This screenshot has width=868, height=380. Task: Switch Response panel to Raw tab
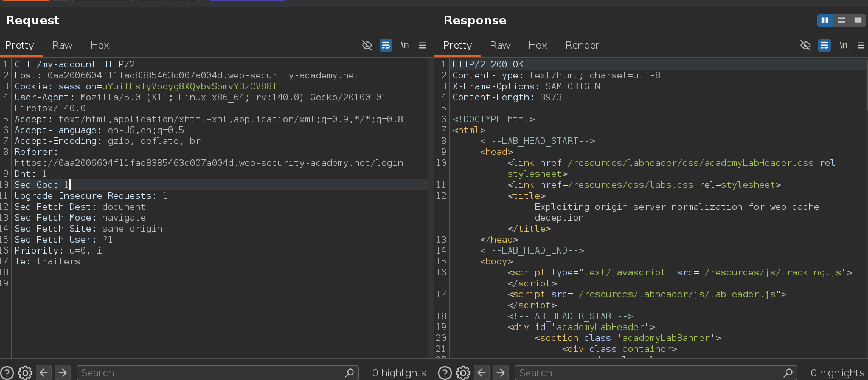pos(500,45)
